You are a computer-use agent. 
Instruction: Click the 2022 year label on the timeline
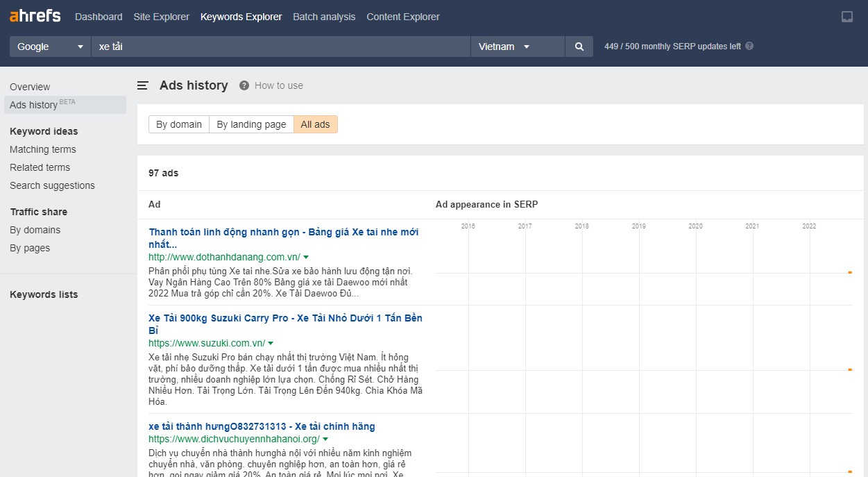(809, 226)
